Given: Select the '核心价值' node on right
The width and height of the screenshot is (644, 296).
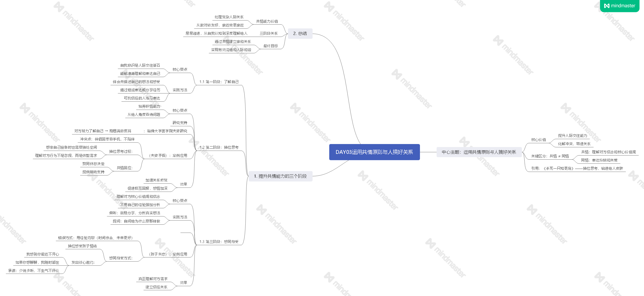Looking at the screenshot, I should click(x=539, y=140).
